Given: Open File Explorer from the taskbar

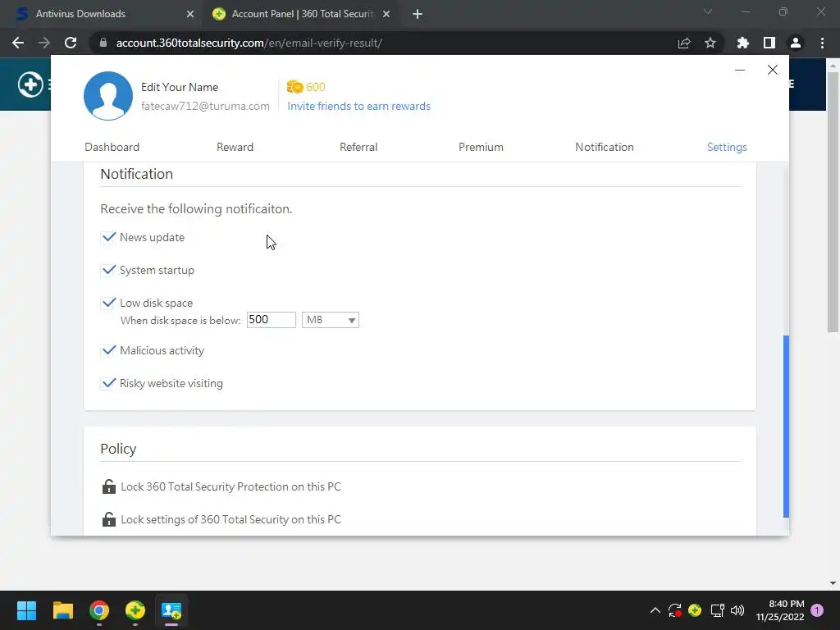Looking at the screenshot, I should click(62, 610).
